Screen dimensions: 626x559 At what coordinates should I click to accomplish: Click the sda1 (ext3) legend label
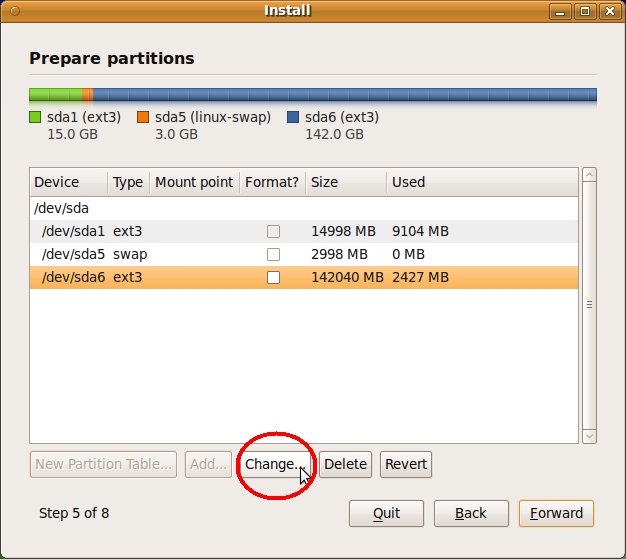tap(84, 117)
